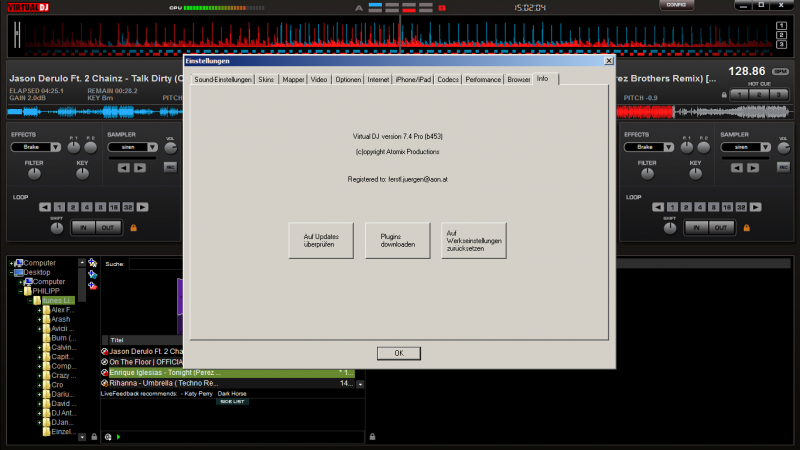Click the SIDE LIST button

tap(232, 402)
